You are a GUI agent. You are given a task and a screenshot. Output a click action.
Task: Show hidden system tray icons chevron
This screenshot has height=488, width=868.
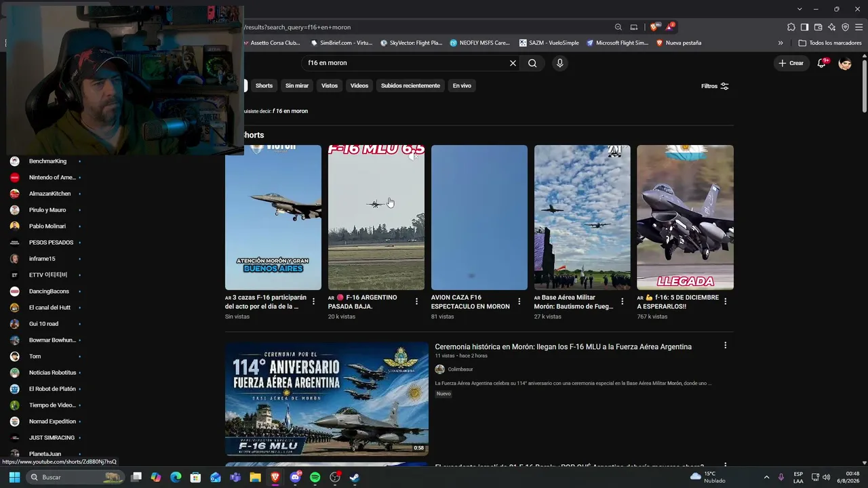766,477
